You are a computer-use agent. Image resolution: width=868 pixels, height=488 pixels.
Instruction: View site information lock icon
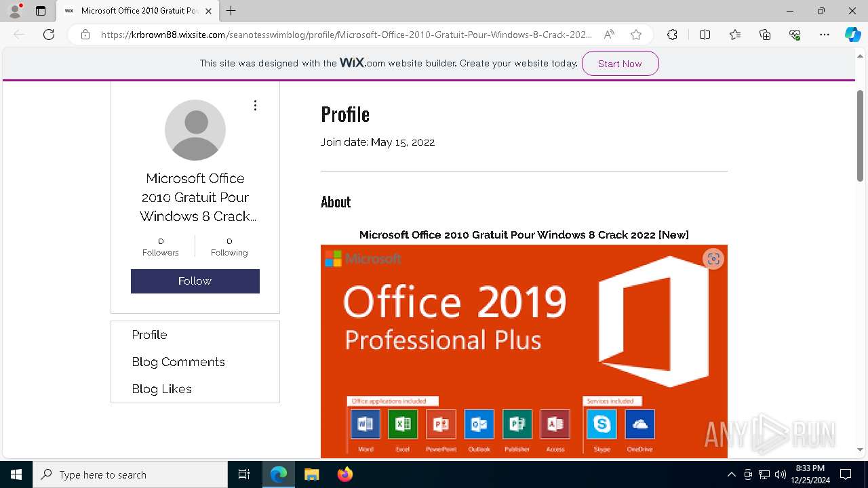pos(85,35)
